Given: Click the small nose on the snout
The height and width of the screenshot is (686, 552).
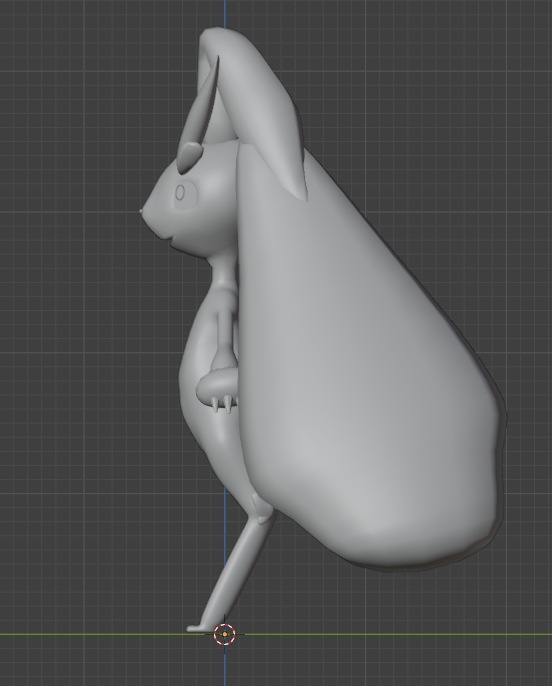Looking at the screenshot, I should point(141,211).
